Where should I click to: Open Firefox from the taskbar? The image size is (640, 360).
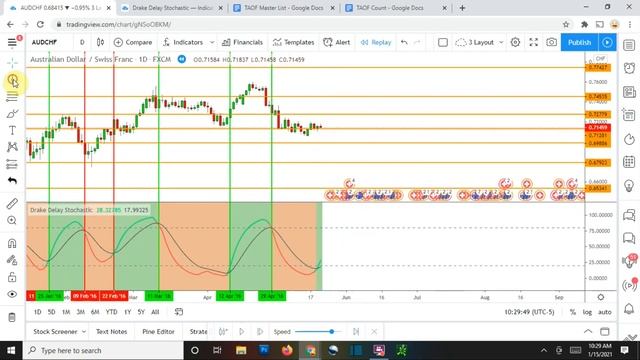coord(287,350)
